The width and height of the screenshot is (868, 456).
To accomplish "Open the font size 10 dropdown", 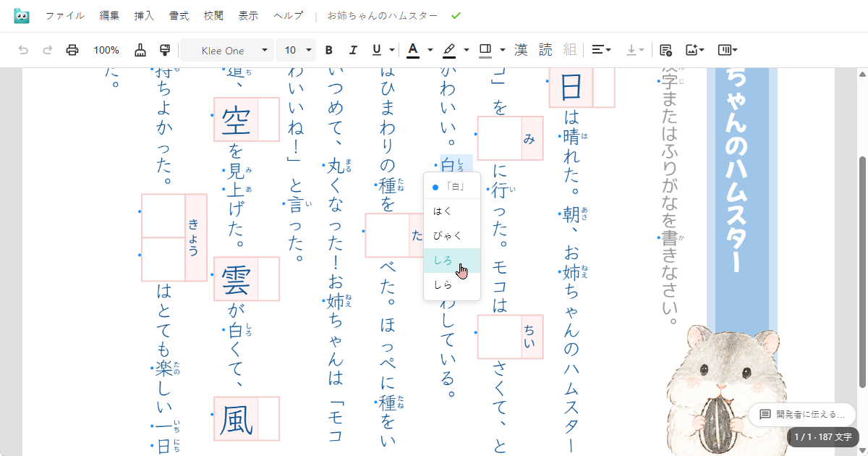I will pyautogui.click(x=296, y=50).
